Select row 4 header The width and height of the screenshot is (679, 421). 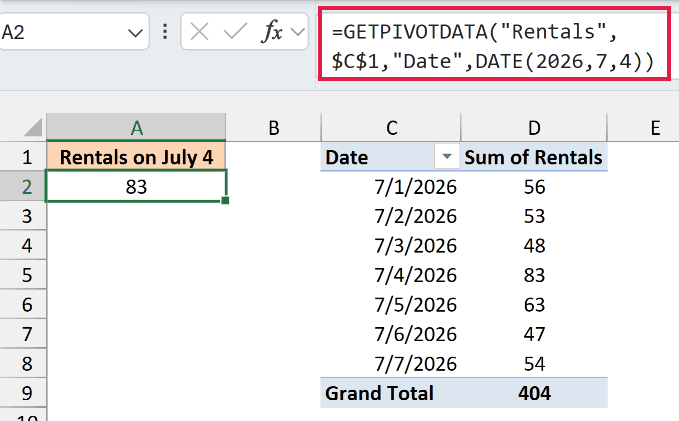(23, 245)
